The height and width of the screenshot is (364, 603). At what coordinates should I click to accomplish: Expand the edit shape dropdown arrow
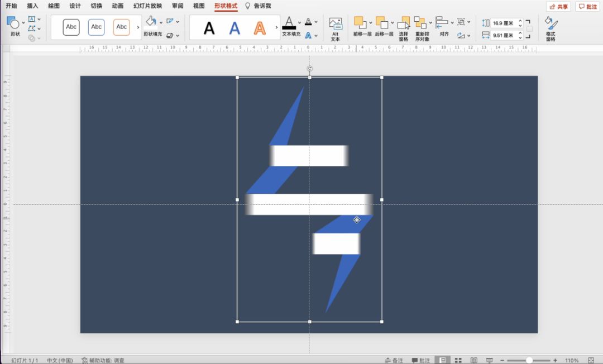coord(39,29)
